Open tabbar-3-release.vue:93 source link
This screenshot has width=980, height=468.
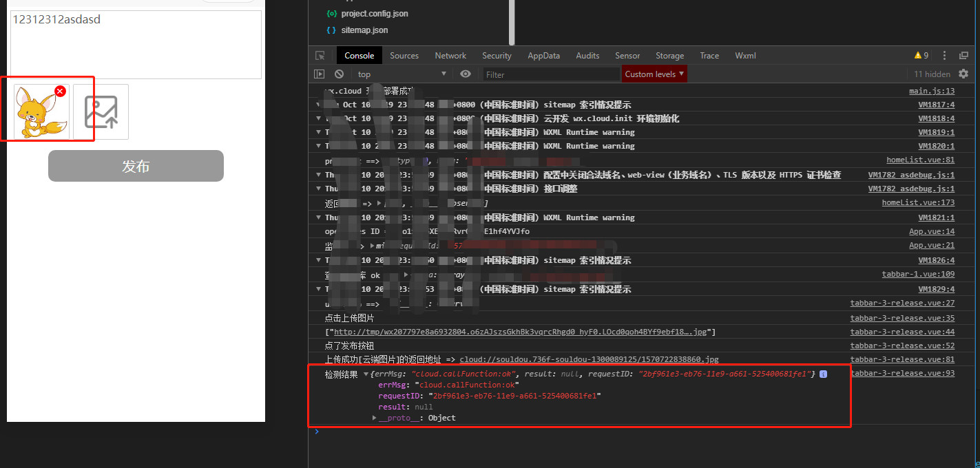[902, 374]
